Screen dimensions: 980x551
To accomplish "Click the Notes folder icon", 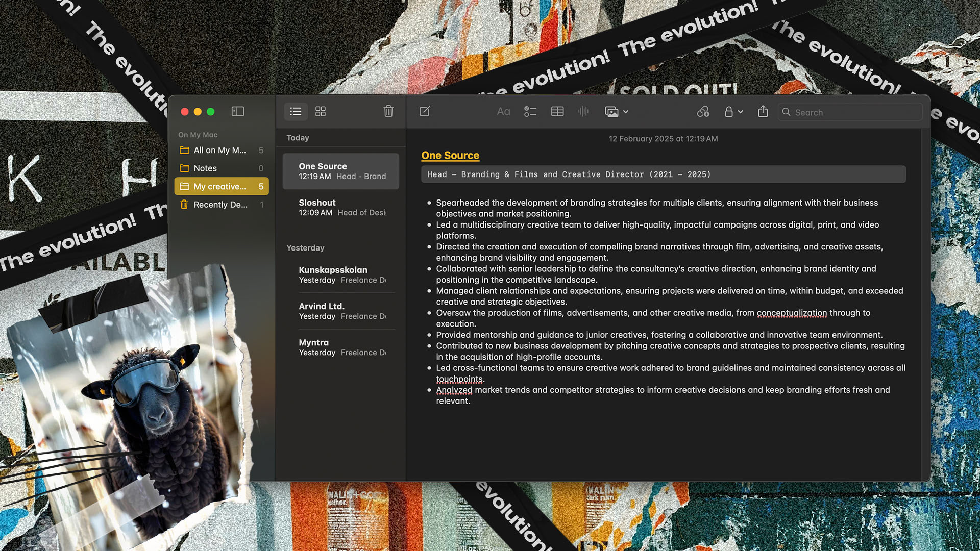I will pyautogui.click(x=184, y=168).
